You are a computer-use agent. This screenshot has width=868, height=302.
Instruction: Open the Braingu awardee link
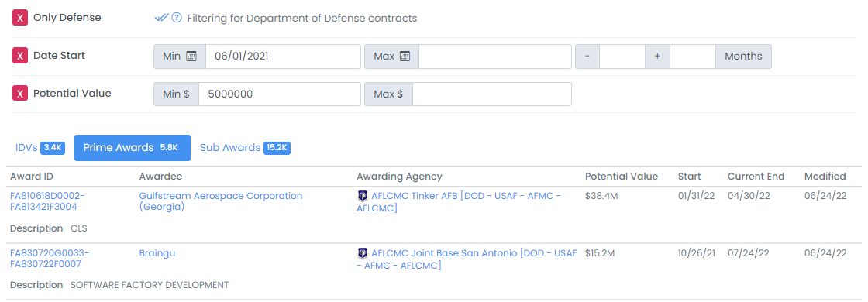[157, 252]
